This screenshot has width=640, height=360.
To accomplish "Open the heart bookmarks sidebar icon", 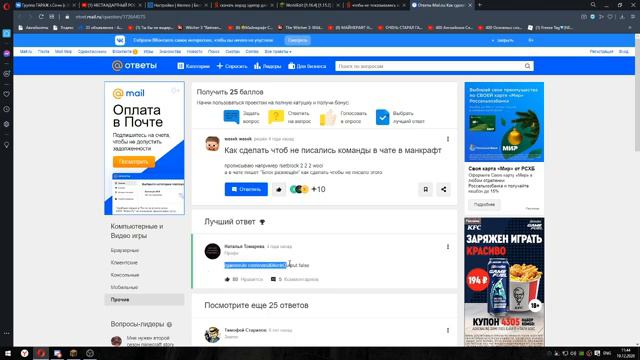I will (7, 94).
